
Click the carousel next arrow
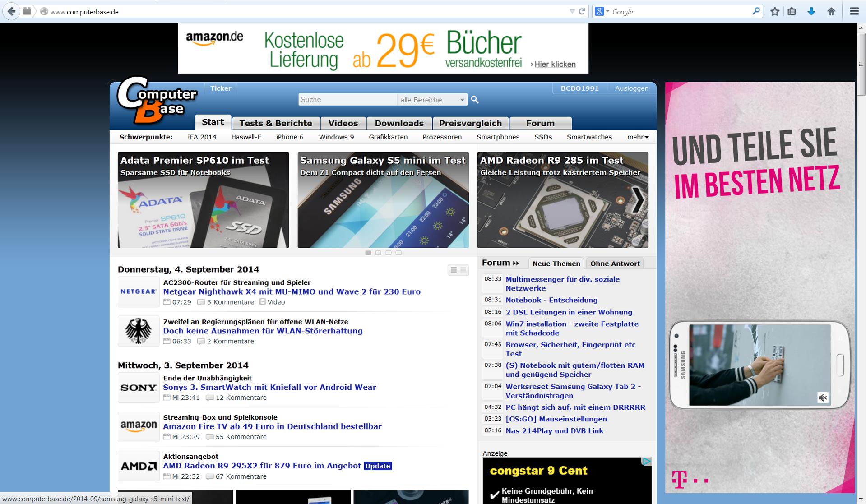(x=638, y=199)
